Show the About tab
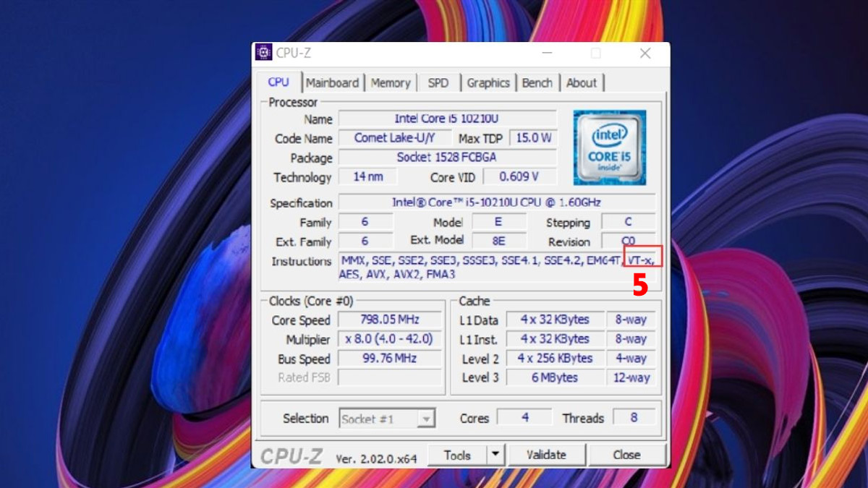 tap(582, 83)
